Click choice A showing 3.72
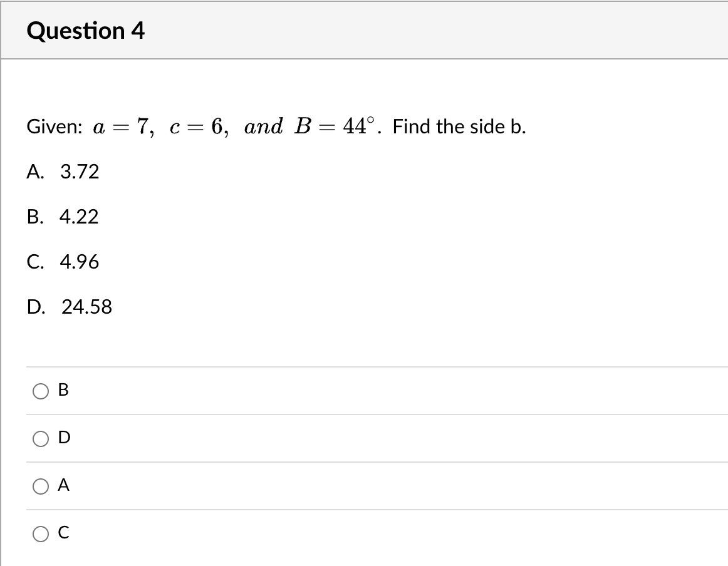The image size is (728, 566). click(x=63, y=172)
